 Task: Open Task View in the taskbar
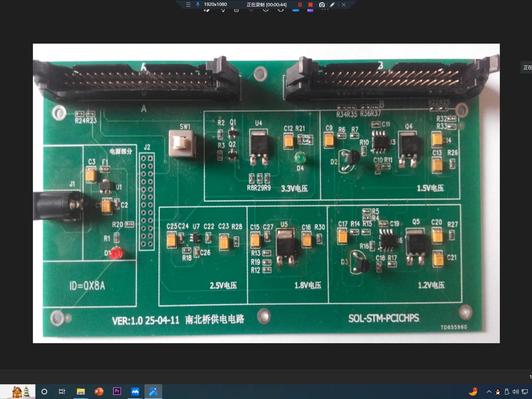pos(62,392)
